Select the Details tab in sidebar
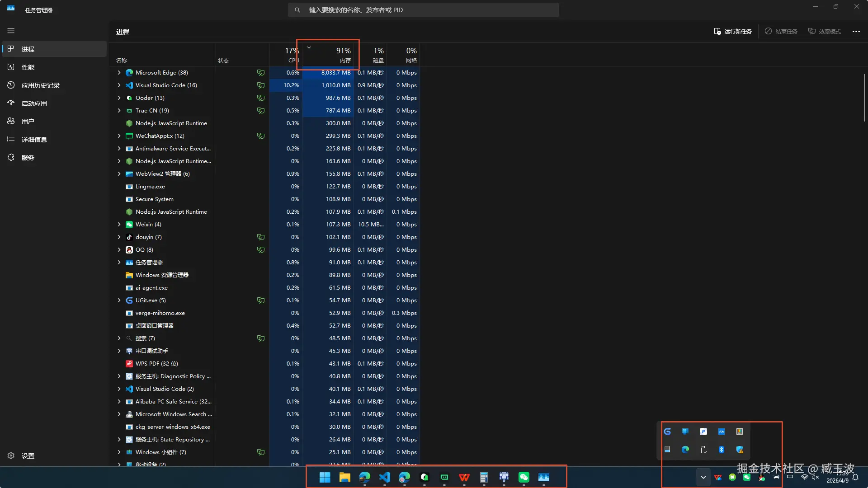868x488 pixels. (34, 139)
